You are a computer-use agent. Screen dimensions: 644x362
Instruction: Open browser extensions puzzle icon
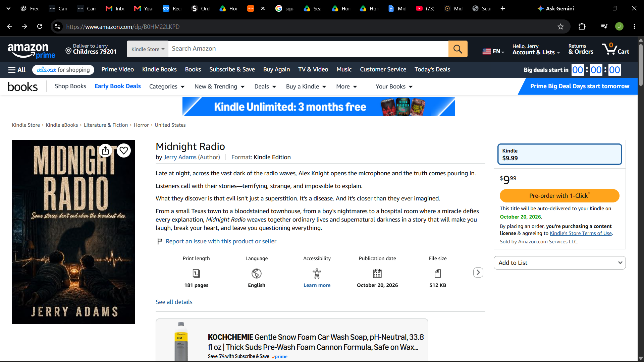coord(582,26)
